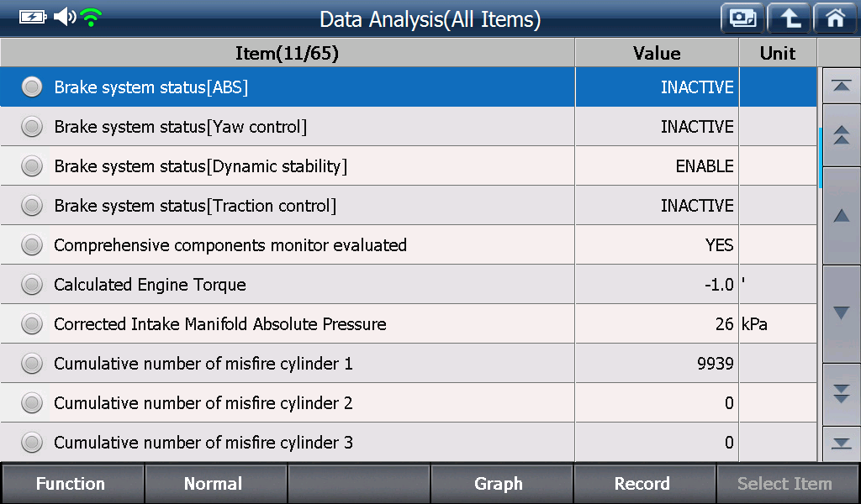
Task: Move down one row with down arrow
Action: [x=841, y=313]
